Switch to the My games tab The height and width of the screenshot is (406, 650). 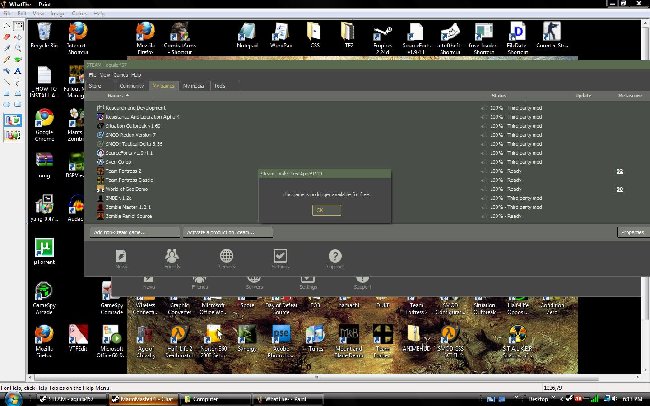[163, 86]
